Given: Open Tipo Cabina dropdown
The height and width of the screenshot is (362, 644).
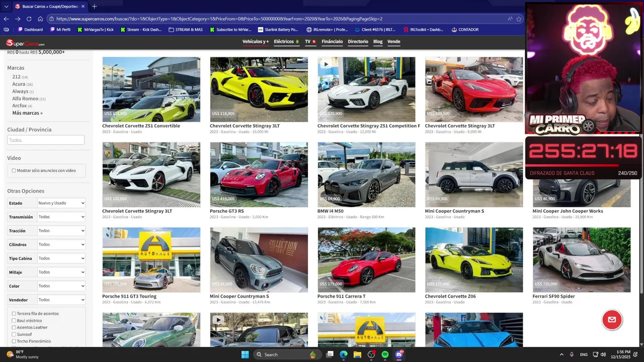Looking at the screenshot, I should [61, 258].
